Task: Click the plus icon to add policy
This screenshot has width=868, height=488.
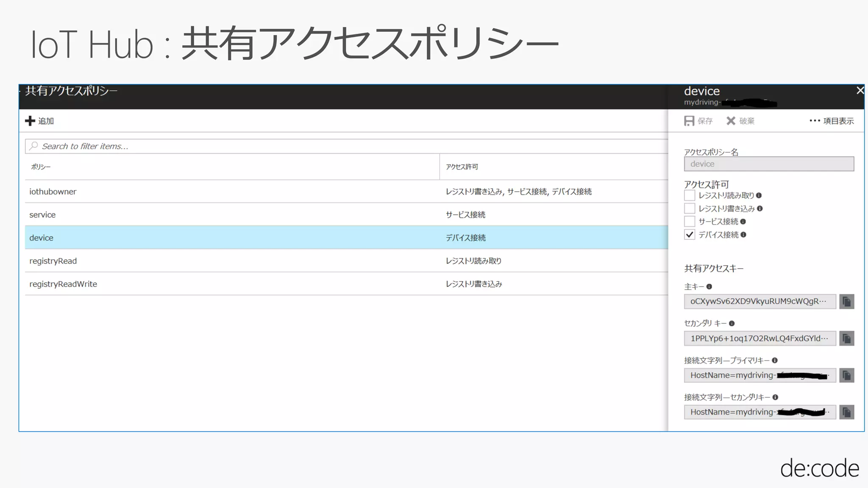Action: 30,121
